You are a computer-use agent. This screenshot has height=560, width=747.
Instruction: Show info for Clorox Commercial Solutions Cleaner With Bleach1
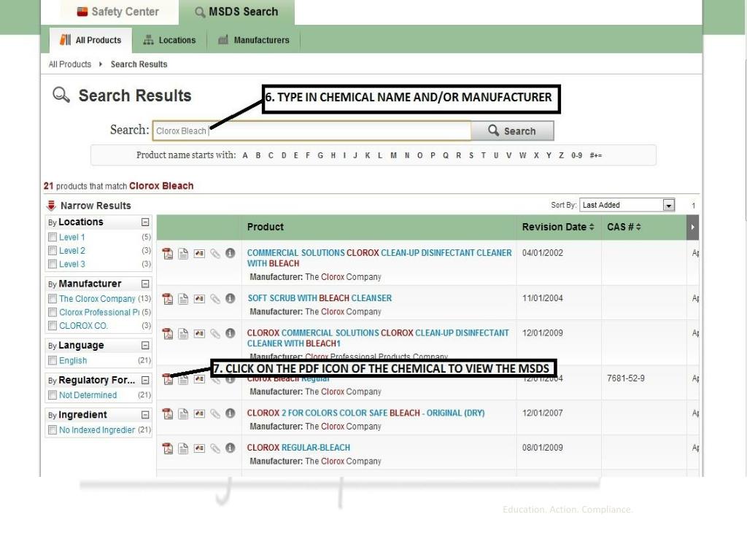click(x=230, y=332)
